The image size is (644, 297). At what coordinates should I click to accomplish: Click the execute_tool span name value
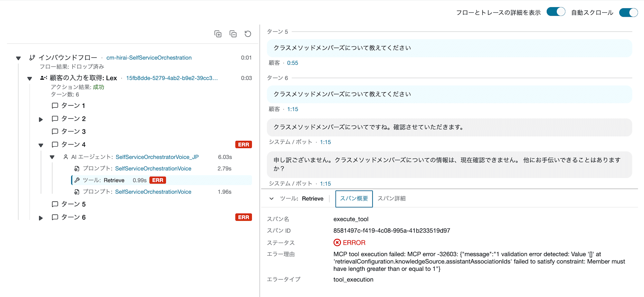pyautogui.click(x=351, y=219)
